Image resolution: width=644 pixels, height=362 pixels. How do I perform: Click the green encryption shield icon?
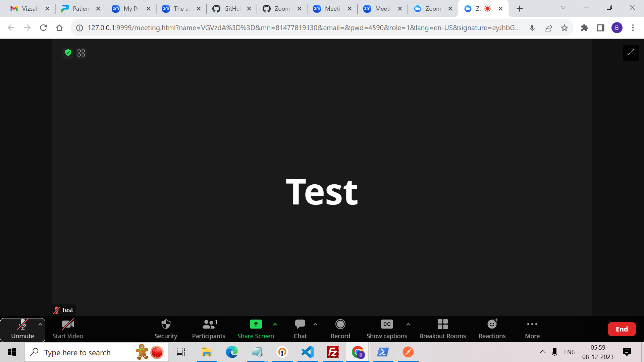(68, 53)
